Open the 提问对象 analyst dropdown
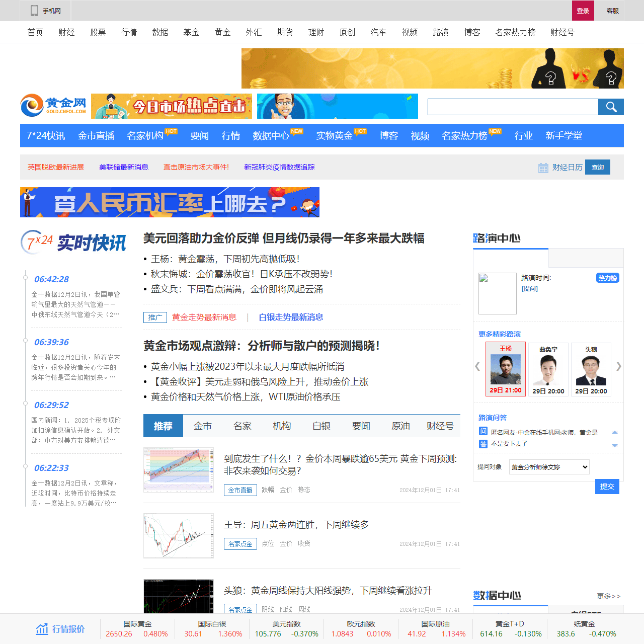 click(549, 467)
